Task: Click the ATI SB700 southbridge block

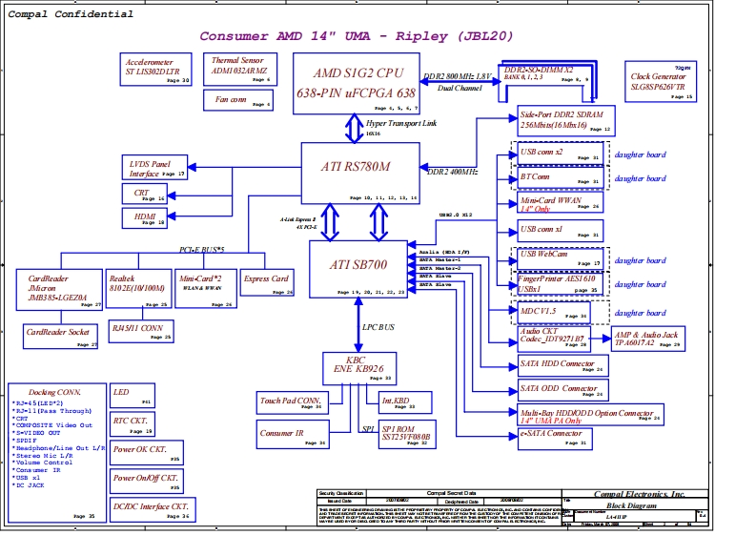Action: [x=359, y=267]
